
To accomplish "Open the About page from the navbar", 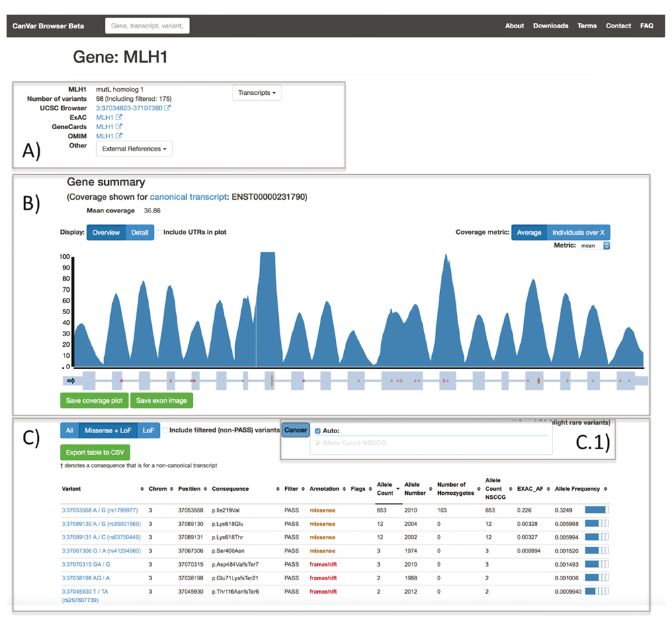I will click(514, 26).
